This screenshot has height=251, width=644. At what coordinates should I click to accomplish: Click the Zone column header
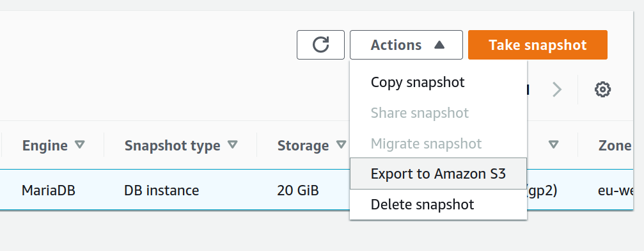tap(615, 145)
